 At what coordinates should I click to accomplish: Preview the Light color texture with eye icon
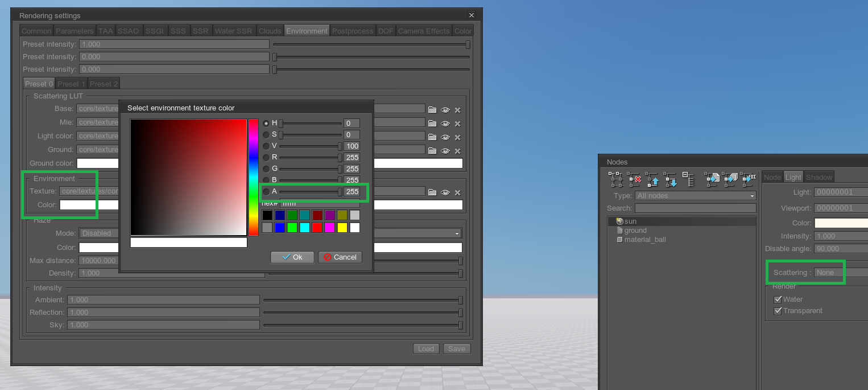point(445,137)
